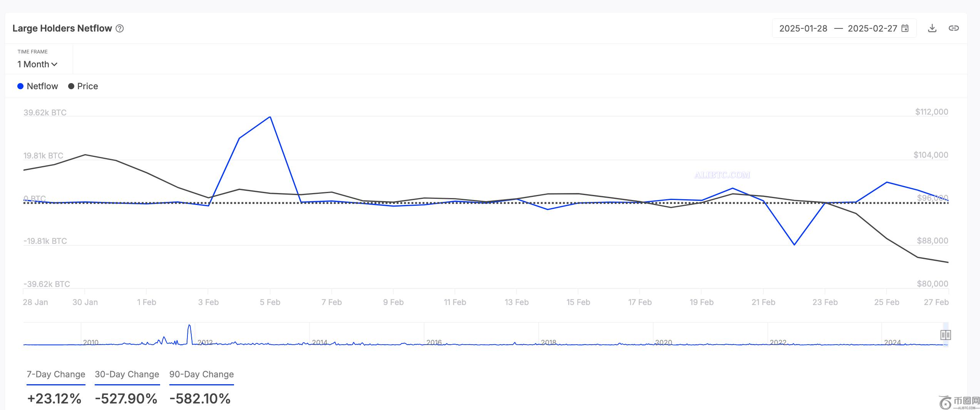Toggle the Price series in the legend
Screen dimensions: 980x410
(x=83, y=86)
